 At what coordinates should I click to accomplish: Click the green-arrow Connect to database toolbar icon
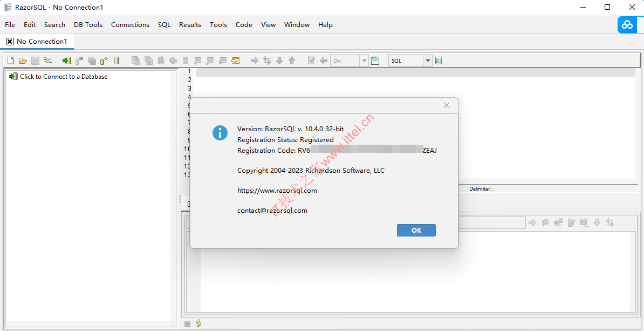coord(66,61)
